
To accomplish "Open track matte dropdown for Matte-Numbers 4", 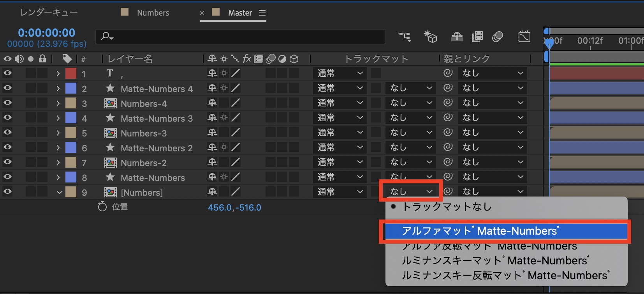I will point(410,88).
